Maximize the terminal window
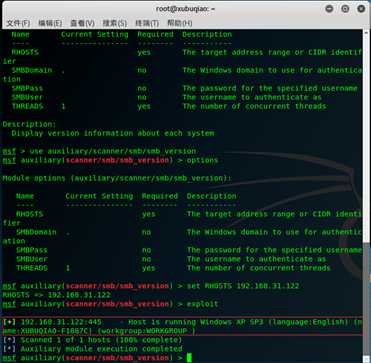Screen dimensions: 371x363 coord(345,9)
